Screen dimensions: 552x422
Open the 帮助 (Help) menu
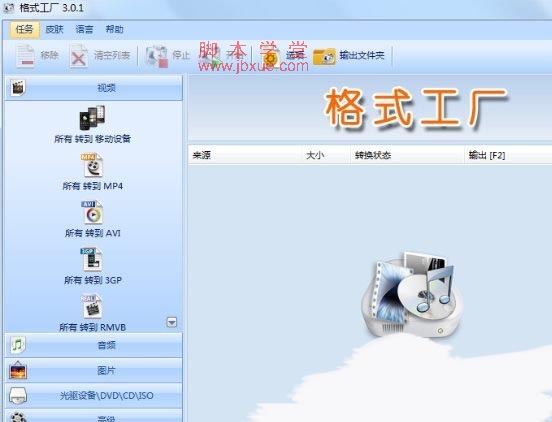(115, 29)
